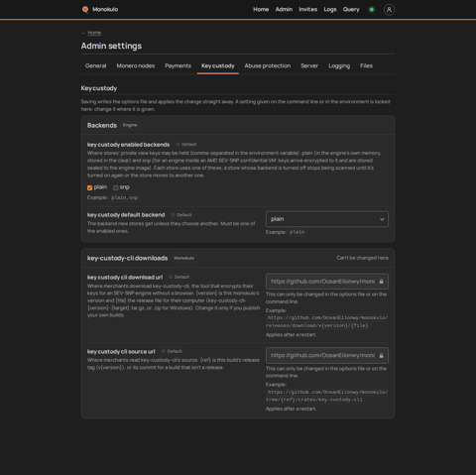476x475 pixels.
Task: Select the Key custody tab
Action: [218, 65]
